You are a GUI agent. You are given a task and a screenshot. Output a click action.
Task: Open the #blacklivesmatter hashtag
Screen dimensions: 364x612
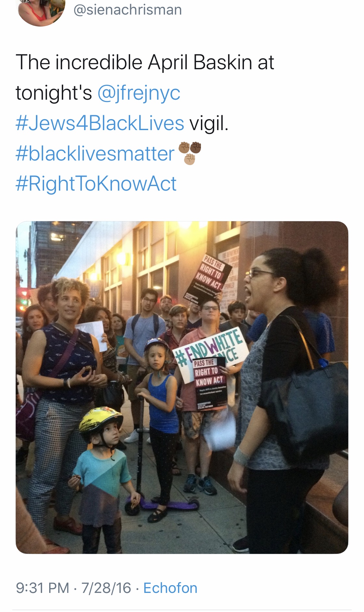tap(95, 153)
